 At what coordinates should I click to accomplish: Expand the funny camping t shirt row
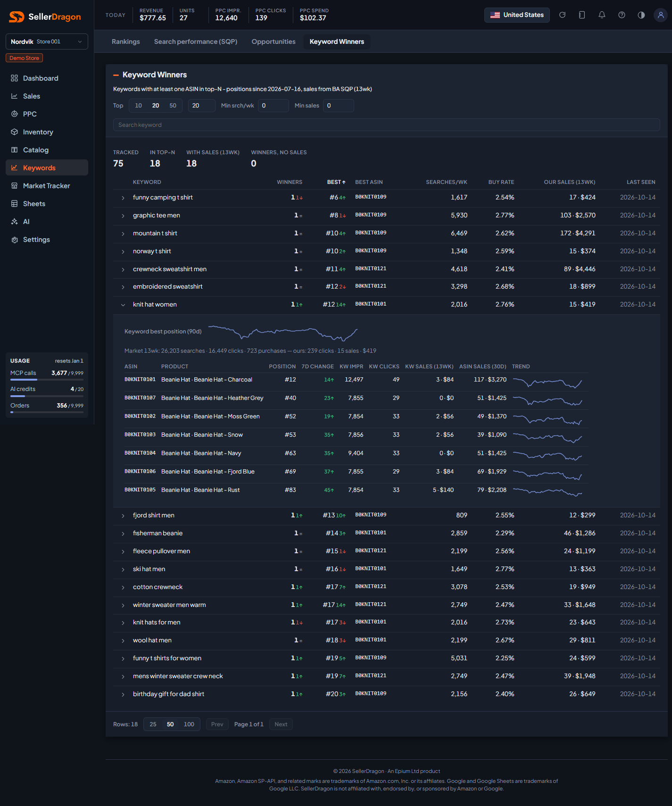pos(123,198)
